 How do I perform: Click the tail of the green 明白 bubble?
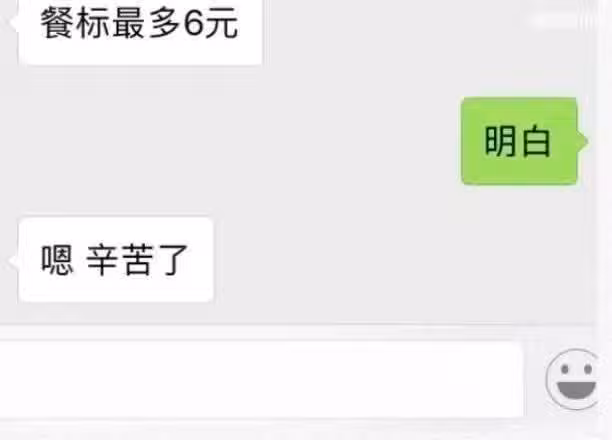(582, 141)
